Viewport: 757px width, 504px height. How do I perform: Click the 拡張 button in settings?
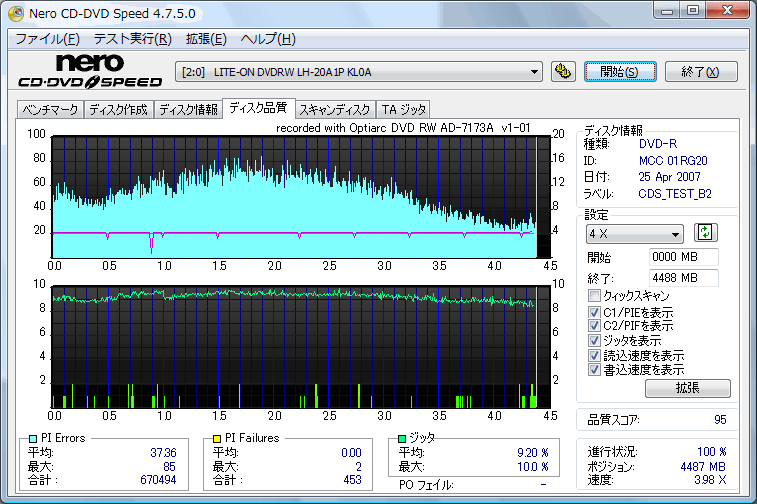[688, 388]
